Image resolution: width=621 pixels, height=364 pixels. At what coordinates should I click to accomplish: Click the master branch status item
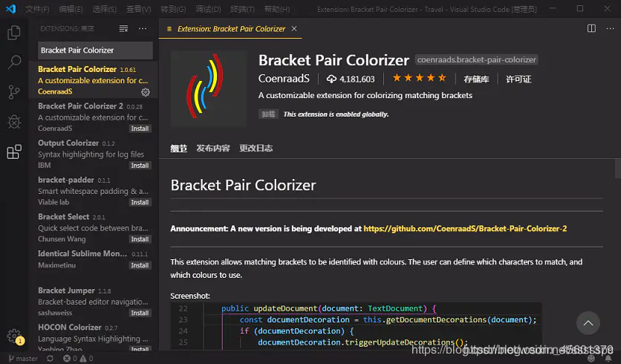click(23, 359)
